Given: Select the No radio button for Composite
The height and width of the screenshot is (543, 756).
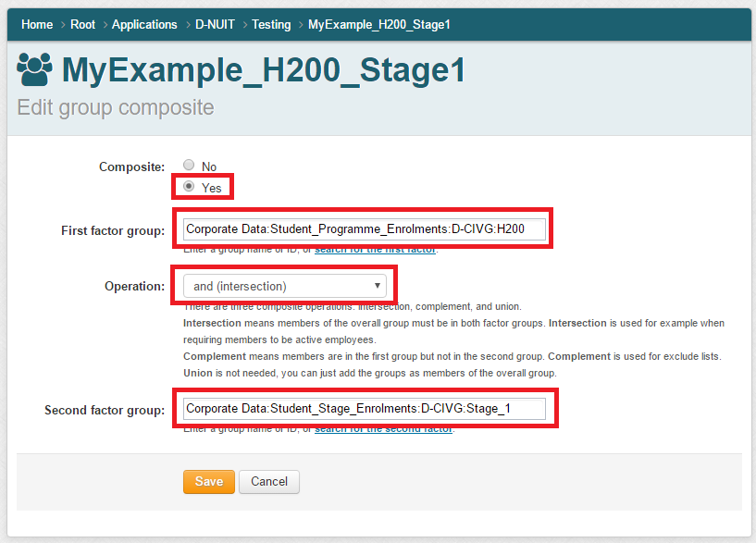Looking at the screenshot, I should (190, 167).
